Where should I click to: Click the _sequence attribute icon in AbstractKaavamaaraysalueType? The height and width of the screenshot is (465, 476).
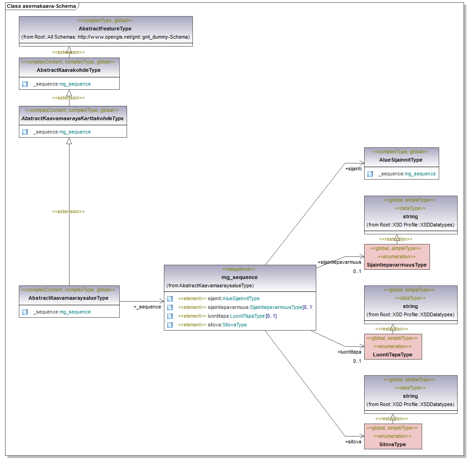[x=25, y=312]
